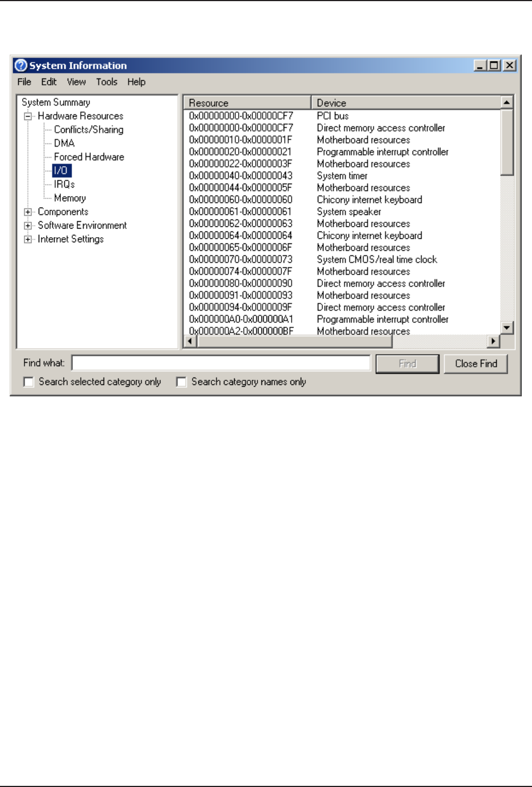Select Hardware Resources tree label
This screenshot has height=787, width=532.
coord(81,116)
